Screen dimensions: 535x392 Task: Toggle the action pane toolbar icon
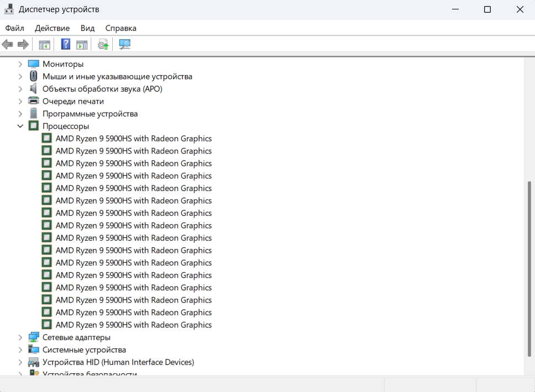[x=82, y=45]
